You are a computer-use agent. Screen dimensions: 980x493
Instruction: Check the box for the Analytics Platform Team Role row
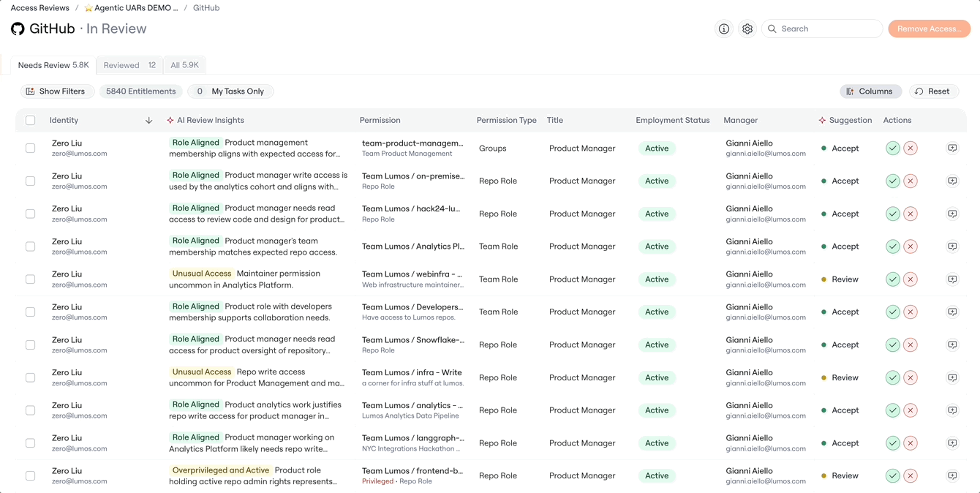30,246
